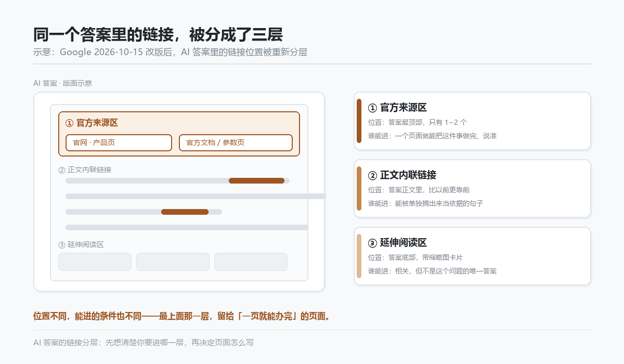This screenshot has width=624, height=364.
Task: Select the ① 官方来源区 heading in the mockup
Action: coord(92,123)
